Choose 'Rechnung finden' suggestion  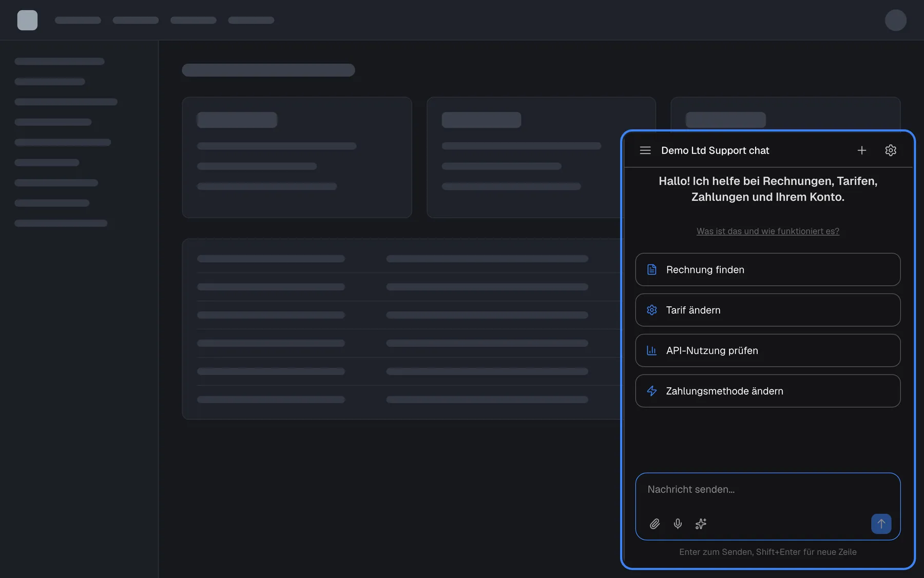coord(767,269)
